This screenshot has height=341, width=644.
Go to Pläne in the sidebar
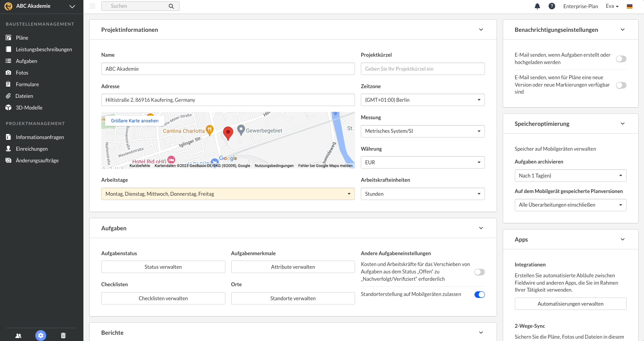pyautogui.click(x=22, y=38)
